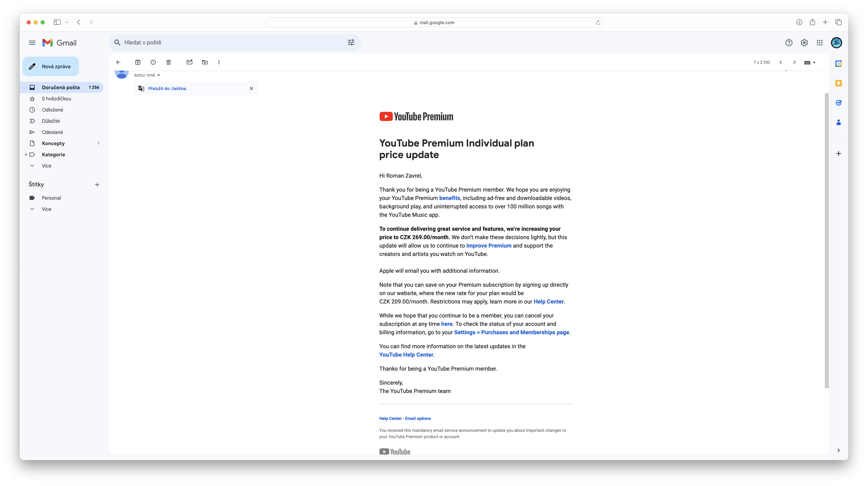Toggle the main menu hamburger

click(32, 43)
